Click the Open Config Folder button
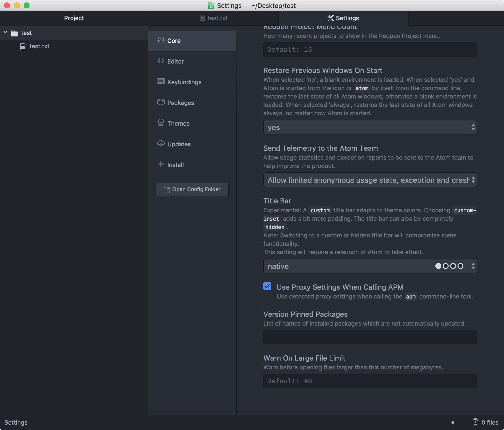Image resolution: width=504 pixels, height=430 pixels. click(x=192, y=190)
